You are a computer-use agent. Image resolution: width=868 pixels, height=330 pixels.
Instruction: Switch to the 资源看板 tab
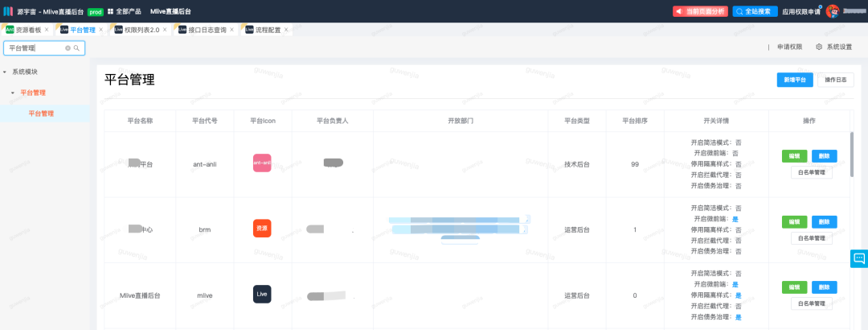click(x=27, y=30)
